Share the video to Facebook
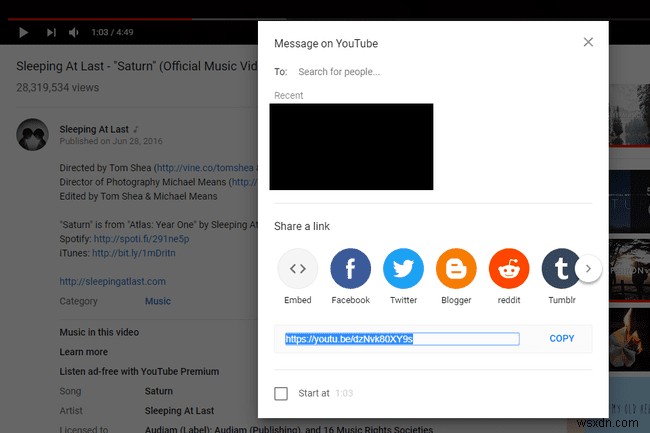 (x=350, y=269)
